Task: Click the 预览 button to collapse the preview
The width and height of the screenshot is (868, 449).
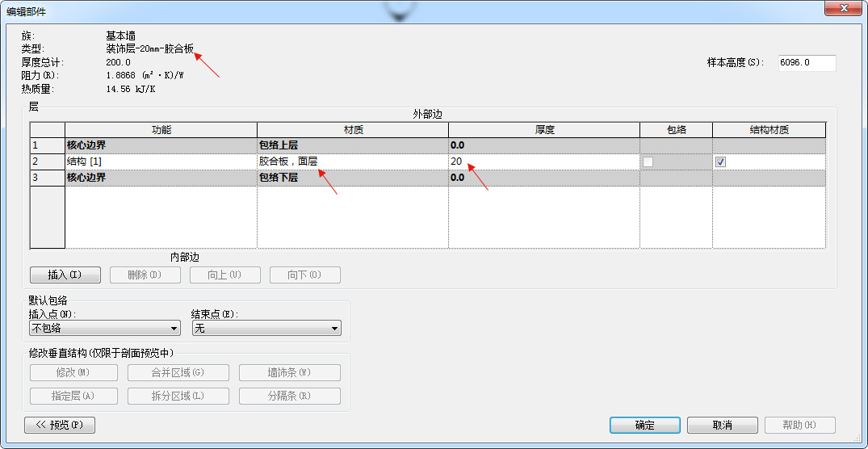Action: 60,425
